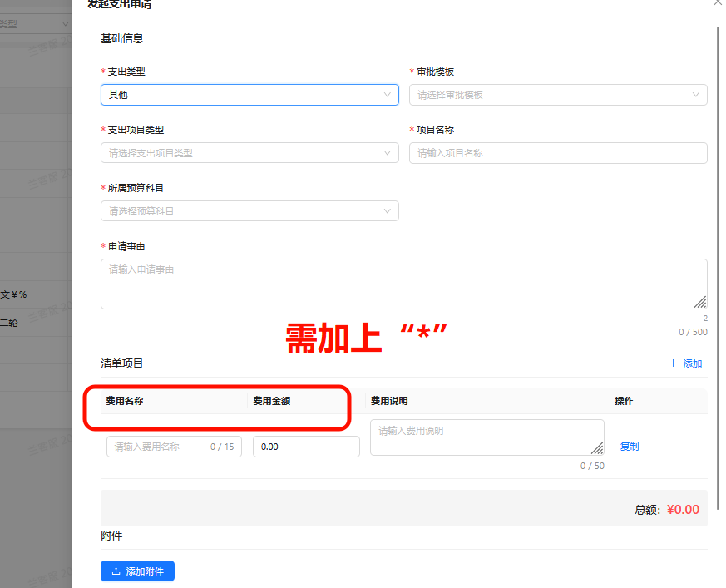
Task: Expand the 支出项目类型 select box
Action: click(x=249, y=153)
